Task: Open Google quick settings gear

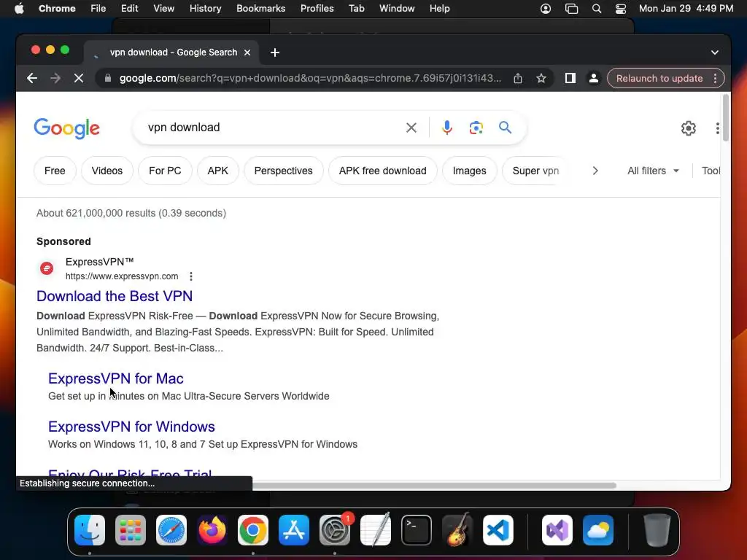Action: pos(689,128)
